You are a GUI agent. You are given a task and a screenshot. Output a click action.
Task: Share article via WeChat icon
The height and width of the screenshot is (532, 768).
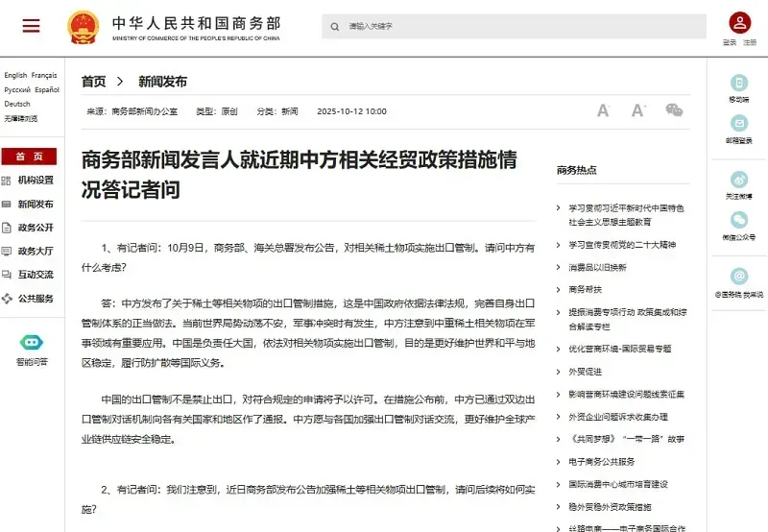[675, 110]
